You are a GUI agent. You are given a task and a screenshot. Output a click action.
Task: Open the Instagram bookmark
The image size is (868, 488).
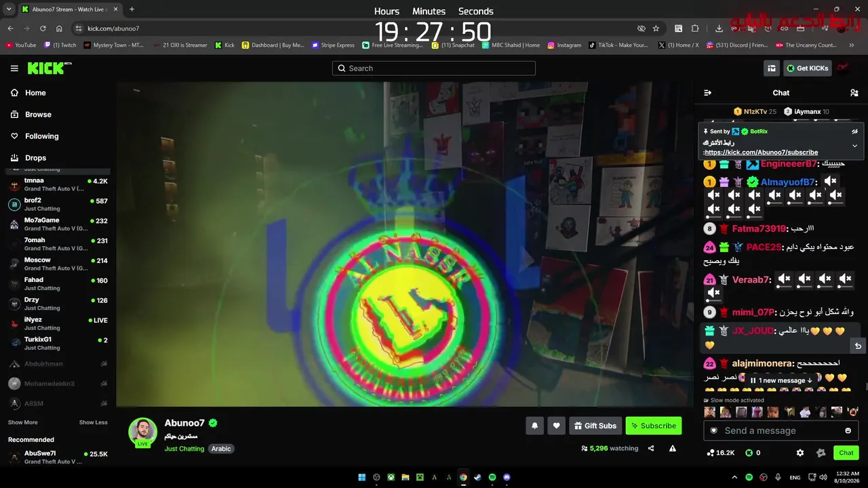click(564, 45)
